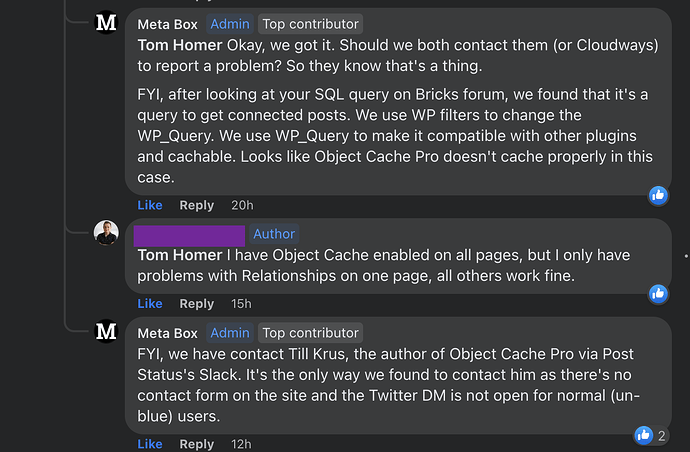The image size is (690, 452).
Task: Open the 12h timestamp link
Action: (x=241, y=444)
